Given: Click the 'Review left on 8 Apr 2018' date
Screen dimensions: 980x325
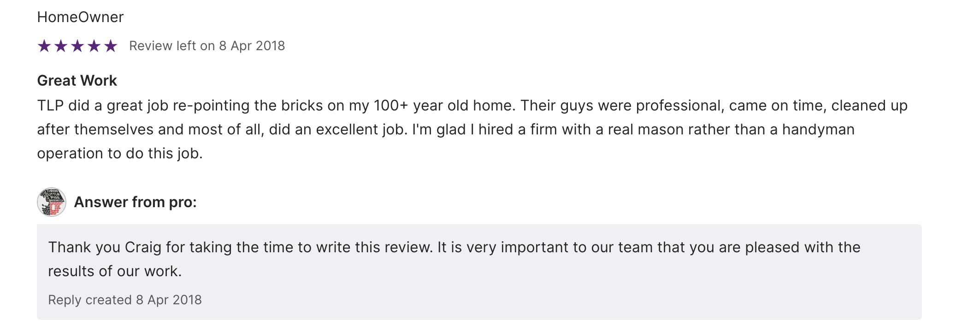Looking at the screenshot, I should (x=207, y=46).
